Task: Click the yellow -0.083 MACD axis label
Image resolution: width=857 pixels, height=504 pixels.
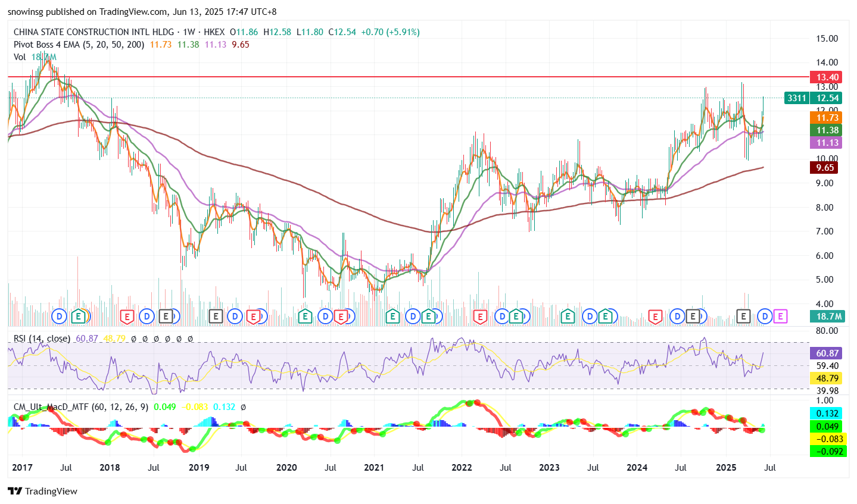Action: point(827,439)
